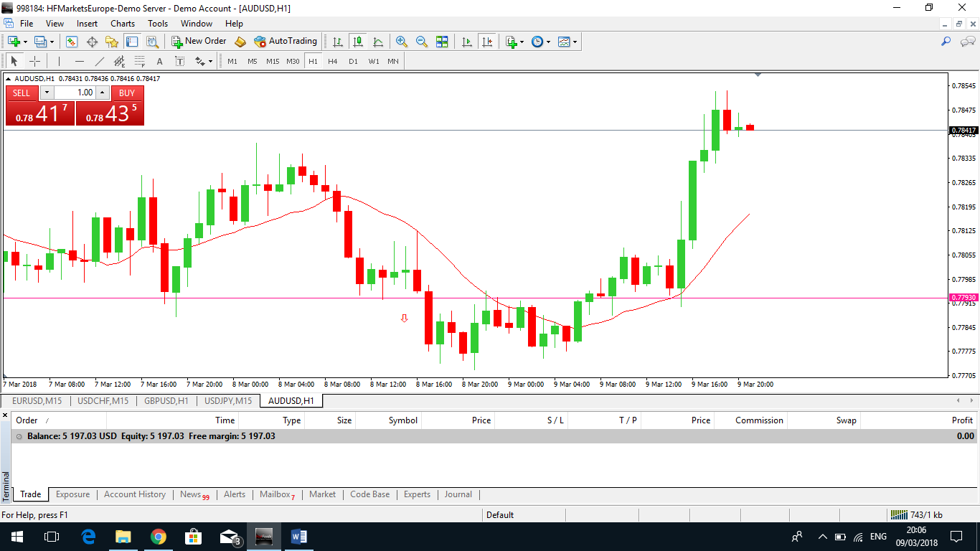This screenshot has height=551, width=980.
Task: Expand the Arrows tool dropdown
Action: pos(210,61)
